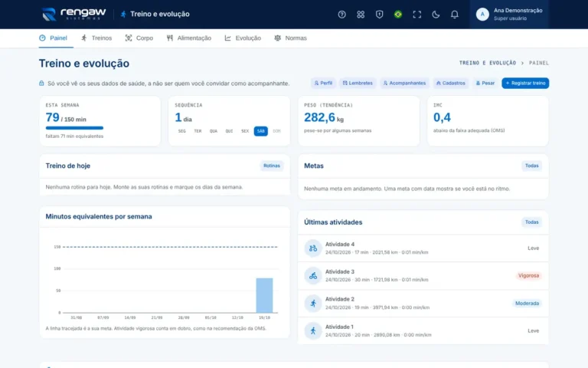Toggle dark mode moon icon

pyautogui.click(x=436, y=15)
